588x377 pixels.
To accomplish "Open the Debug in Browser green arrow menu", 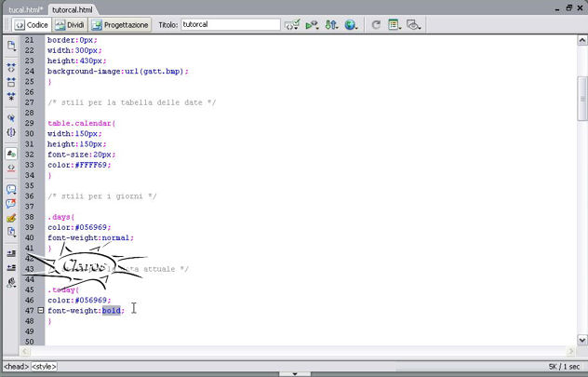I will (x=312, y=25).
